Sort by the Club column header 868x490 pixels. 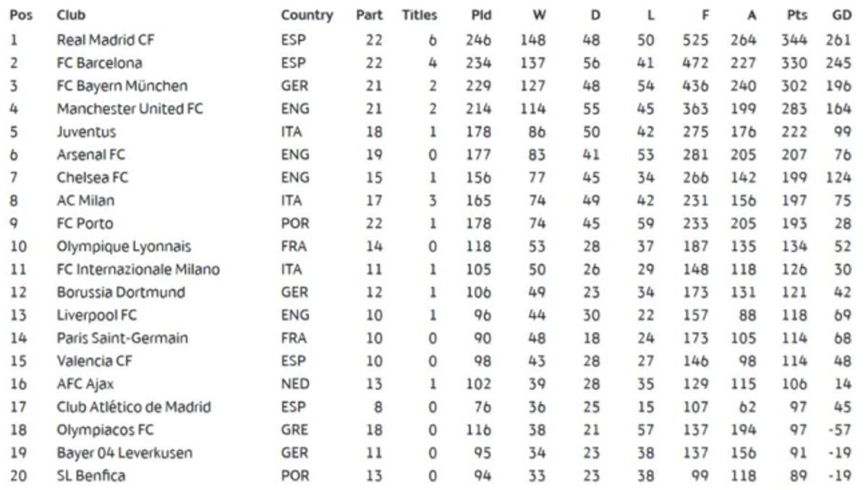pos(71,15)
